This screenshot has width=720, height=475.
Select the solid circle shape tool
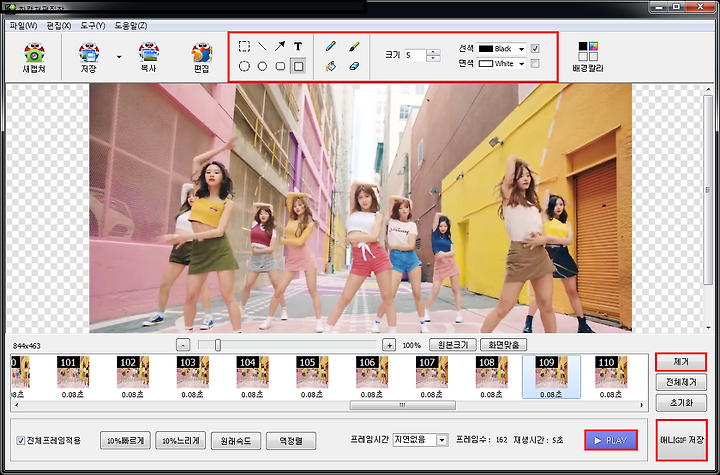point(262,67)
